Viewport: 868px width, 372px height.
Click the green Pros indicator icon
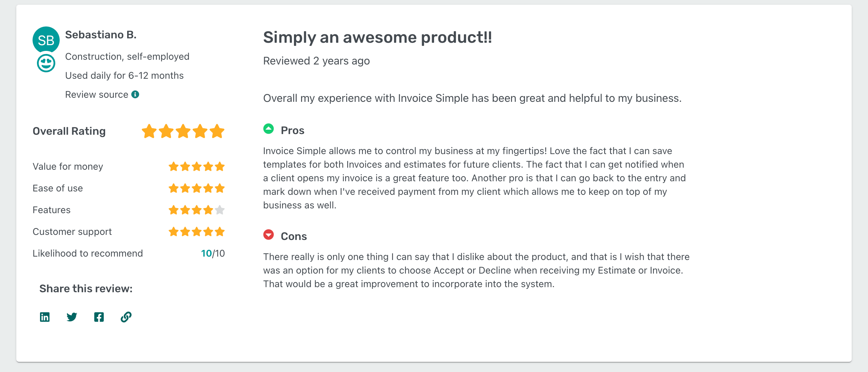tap(268, 129)
